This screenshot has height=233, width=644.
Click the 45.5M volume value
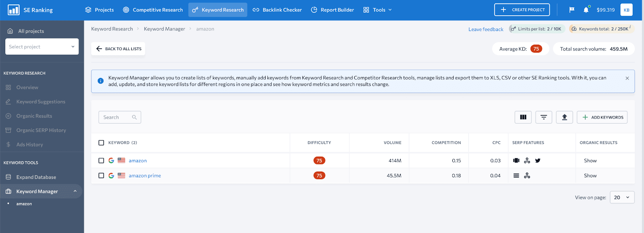394,176
